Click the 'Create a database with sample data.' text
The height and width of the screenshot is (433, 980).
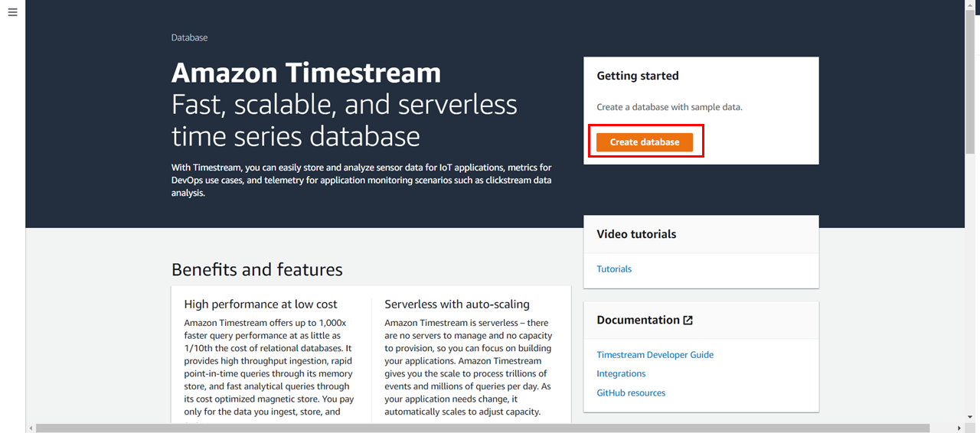[669, 107]
